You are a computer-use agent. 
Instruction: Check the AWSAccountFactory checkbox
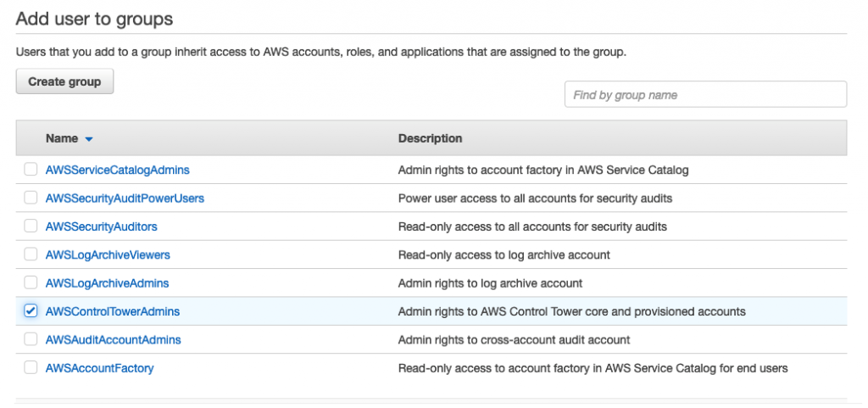coord(31,367)
